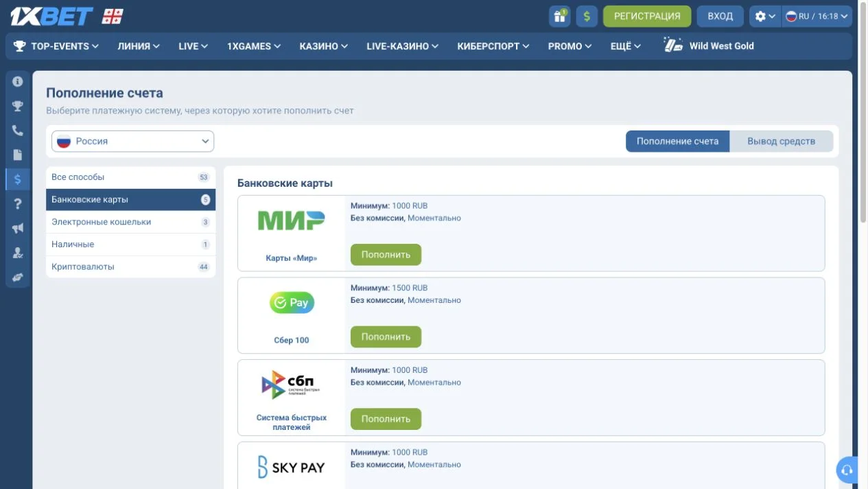The width and height of the screenshot is (868, 489).
Task: Click the SKY PAY logo
Action: click(x=292, y=467)
